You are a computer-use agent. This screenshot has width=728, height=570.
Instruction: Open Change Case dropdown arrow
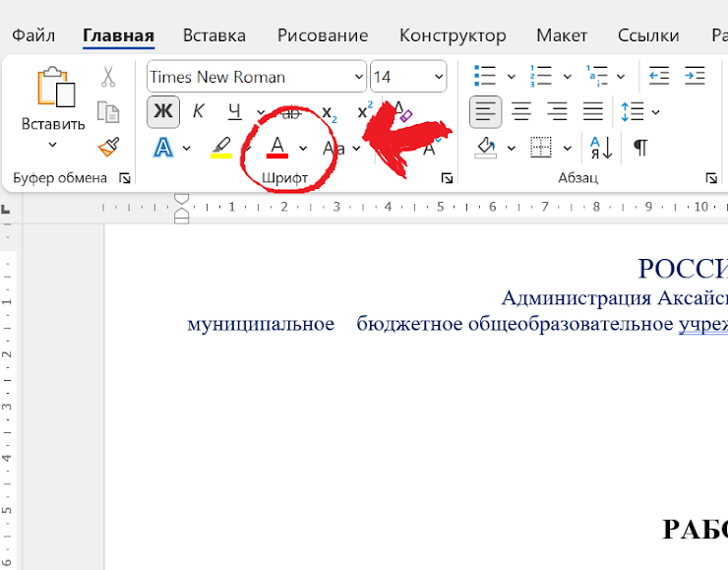(x=356, y=149)
